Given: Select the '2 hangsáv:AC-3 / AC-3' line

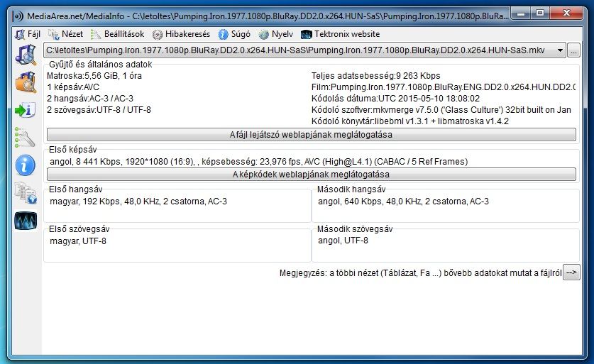Looking at the screenshot, I should pos(90,99).
